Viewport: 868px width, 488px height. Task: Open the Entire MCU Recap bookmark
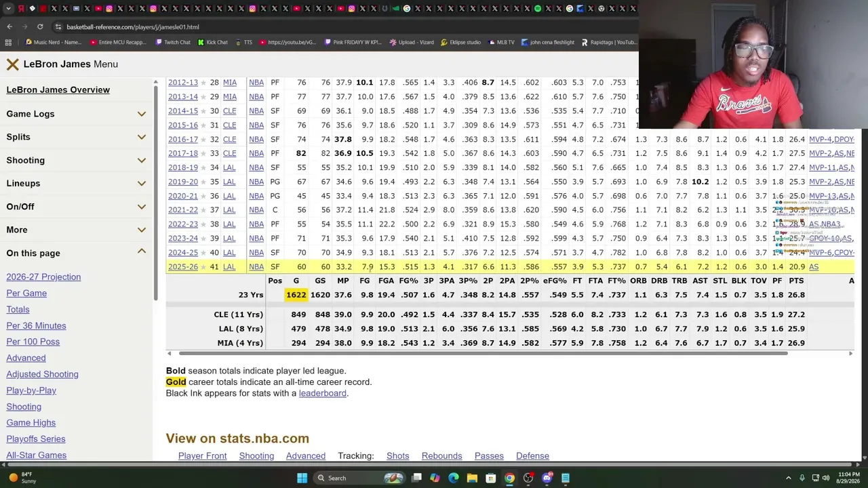(117, 43)
